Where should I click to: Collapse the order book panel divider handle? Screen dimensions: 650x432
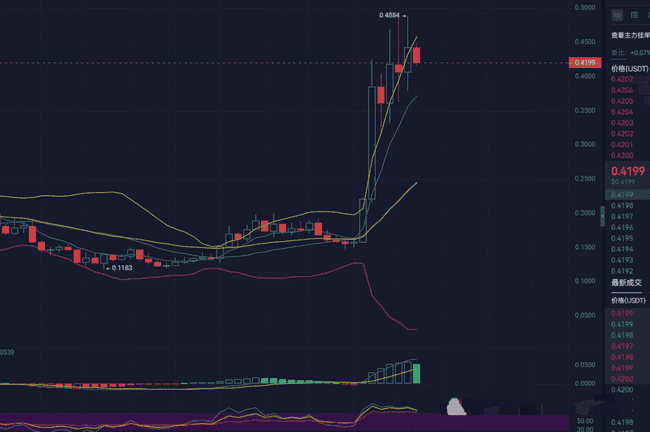pos(603,216)
